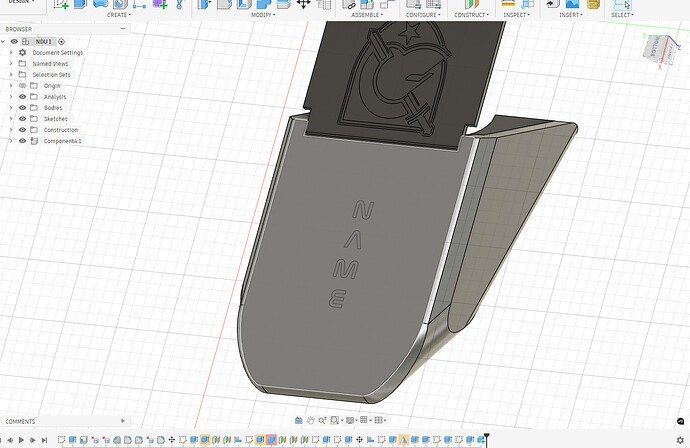Viewport: 690px width, 448px height.
Task: Click the Pan hand tool
Action: [x=311, y=420]
